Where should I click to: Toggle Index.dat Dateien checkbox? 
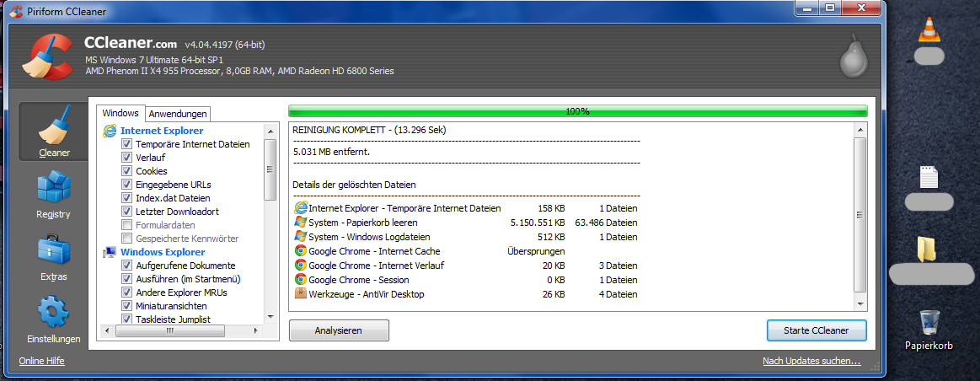pyautogui.click(x=127, y=198)
